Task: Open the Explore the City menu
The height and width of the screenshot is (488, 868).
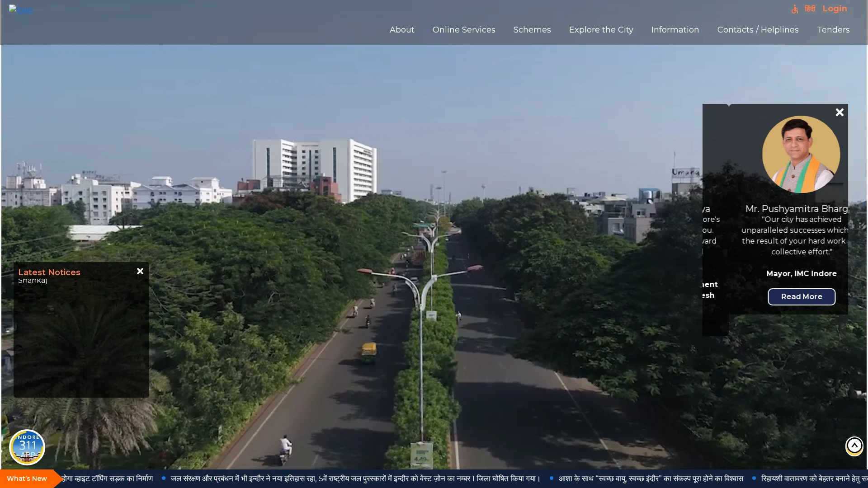Action: pos(601,30)
